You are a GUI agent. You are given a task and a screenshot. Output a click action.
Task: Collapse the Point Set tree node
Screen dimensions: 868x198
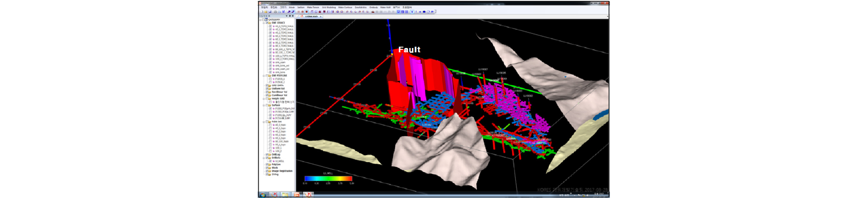tap(264, 121)
